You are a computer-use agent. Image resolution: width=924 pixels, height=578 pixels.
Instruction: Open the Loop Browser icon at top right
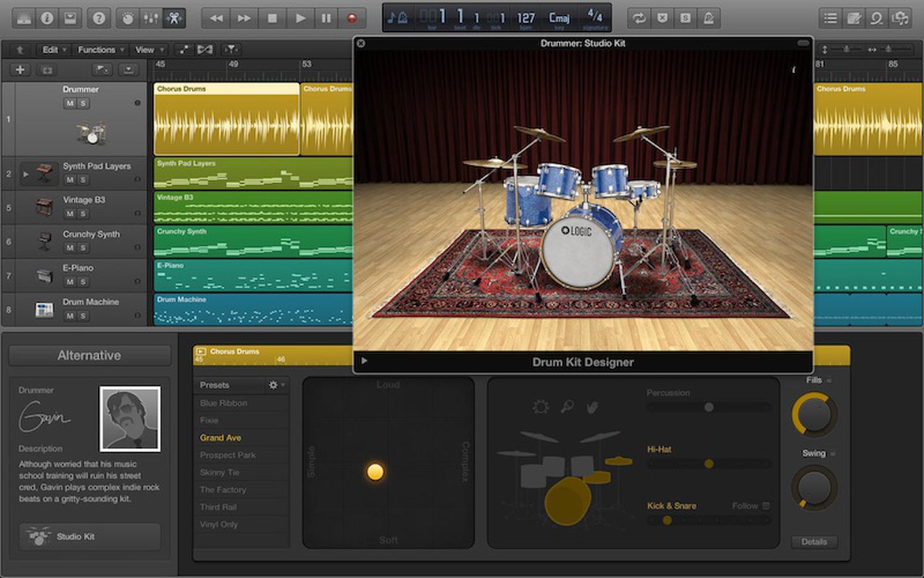876,18
